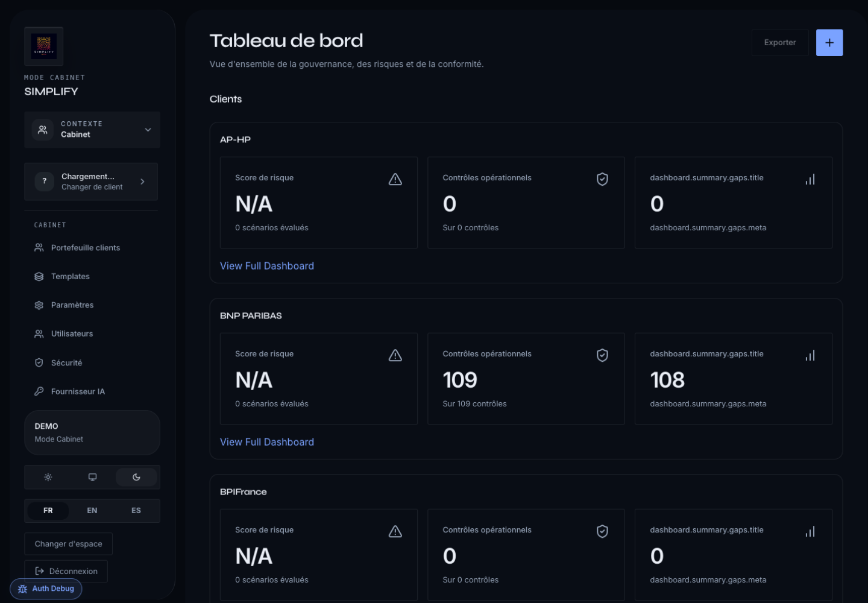Open the Auth Debug panel
The height and width of the screenshot is (603, 868).
tap(46, 589)
